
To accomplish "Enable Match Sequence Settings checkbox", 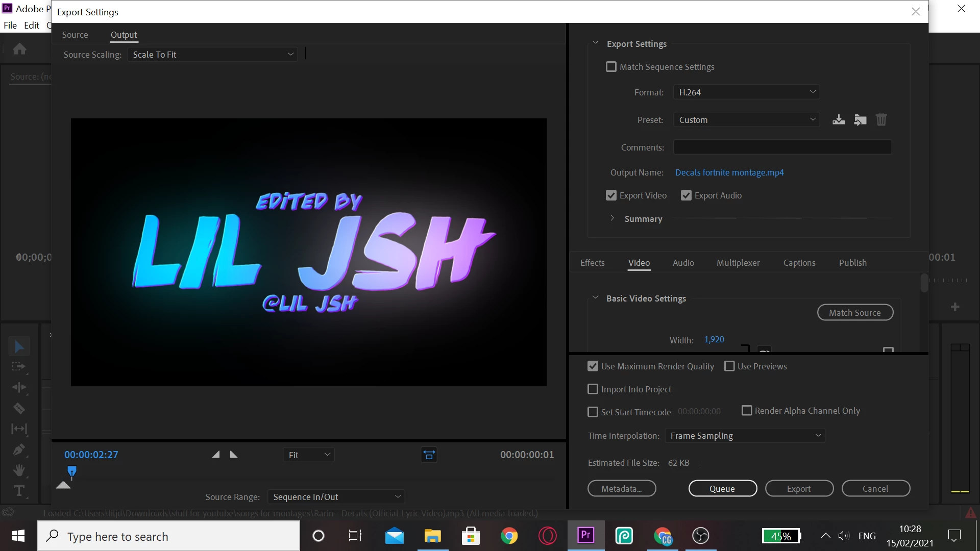I will [611, 67].
